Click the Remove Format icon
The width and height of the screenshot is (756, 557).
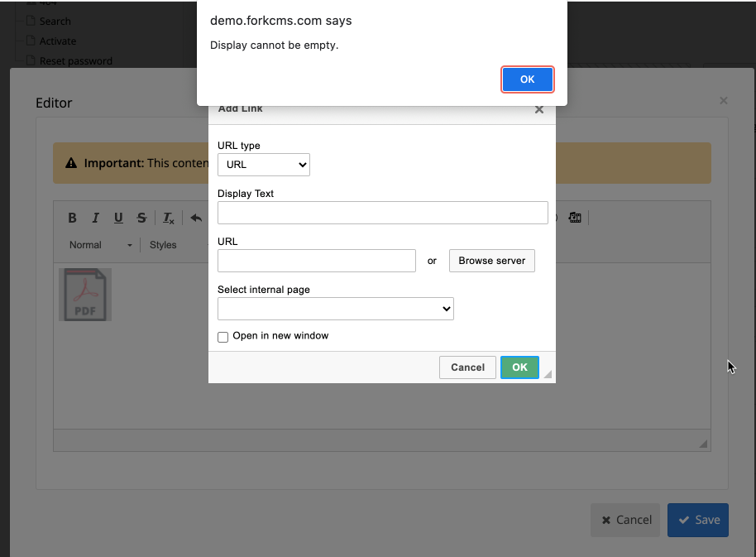[169, 218]
